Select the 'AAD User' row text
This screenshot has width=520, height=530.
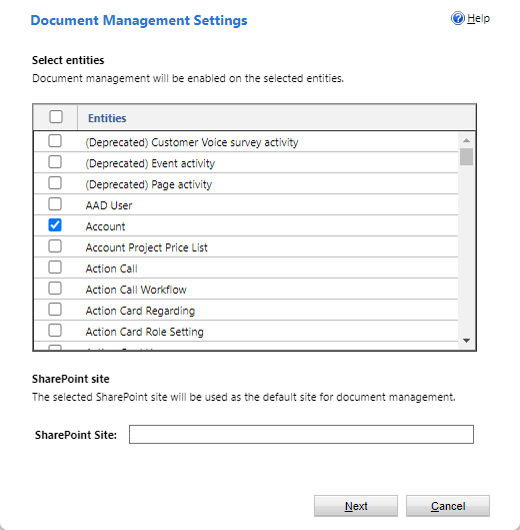coord(109,206)
